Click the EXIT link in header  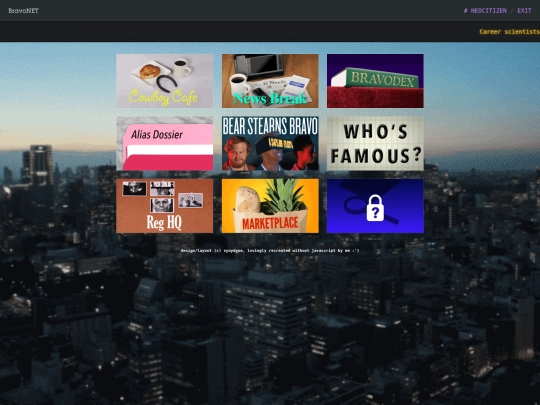[x=524, y=11]
